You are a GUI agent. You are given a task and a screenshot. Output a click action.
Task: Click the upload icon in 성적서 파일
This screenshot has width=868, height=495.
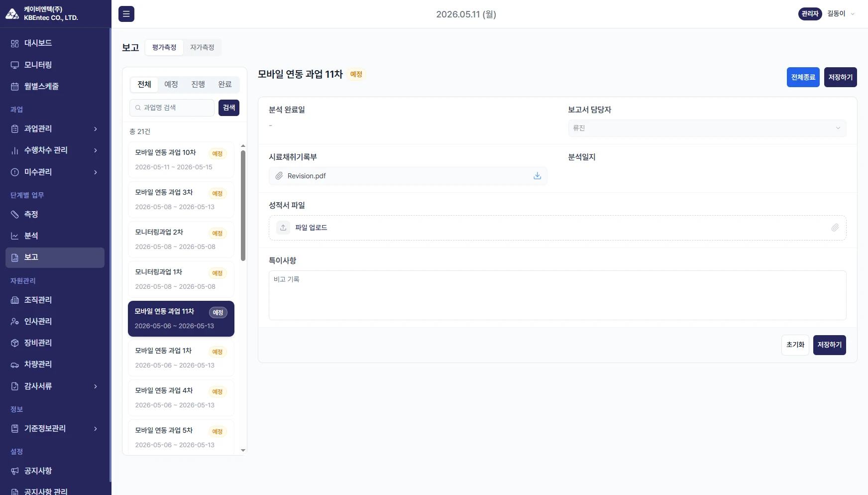pos(283,228)
